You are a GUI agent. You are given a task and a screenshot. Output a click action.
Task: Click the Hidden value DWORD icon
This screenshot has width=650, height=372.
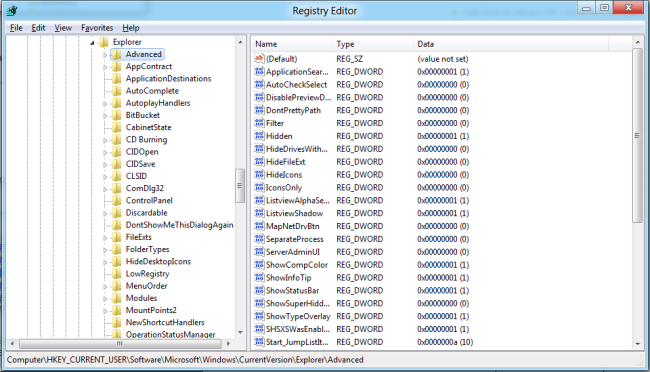[259, 136]
